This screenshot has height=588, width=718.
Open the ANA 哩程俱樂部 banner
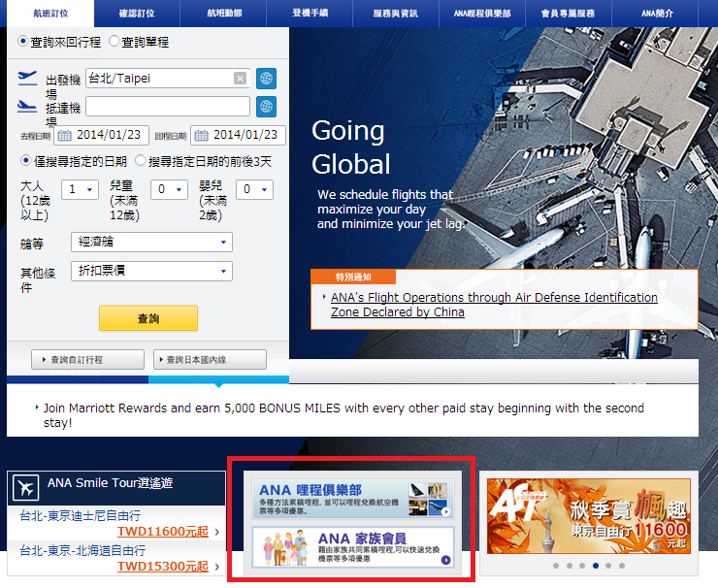click(352, 499)
